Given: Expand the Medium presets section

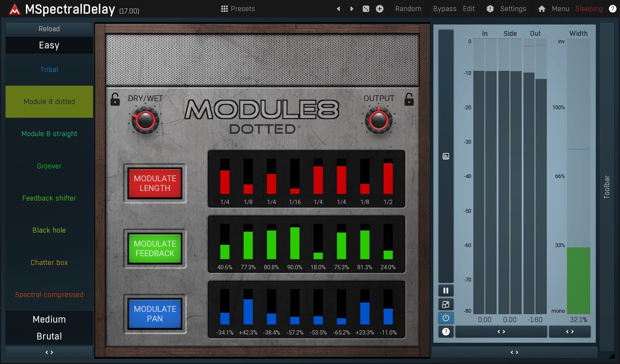Looking at the screenshot, I should pos(49,319).
